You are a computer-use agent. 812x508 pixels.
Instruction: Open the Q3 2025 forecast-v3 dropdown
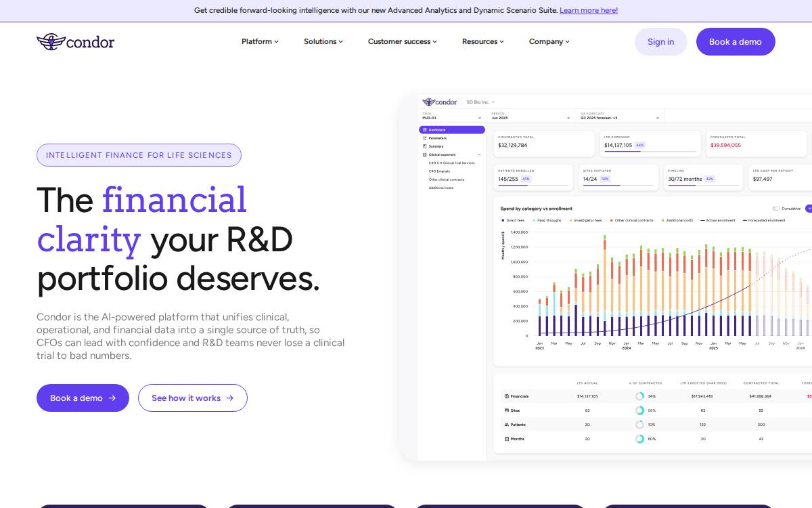(620, 116)
